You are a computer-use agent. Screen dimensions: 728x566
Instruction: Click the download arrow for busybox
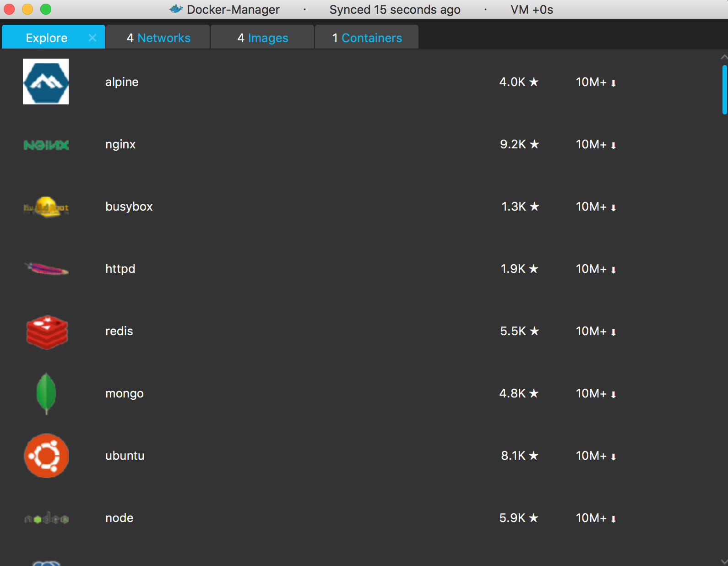[614, 207]
